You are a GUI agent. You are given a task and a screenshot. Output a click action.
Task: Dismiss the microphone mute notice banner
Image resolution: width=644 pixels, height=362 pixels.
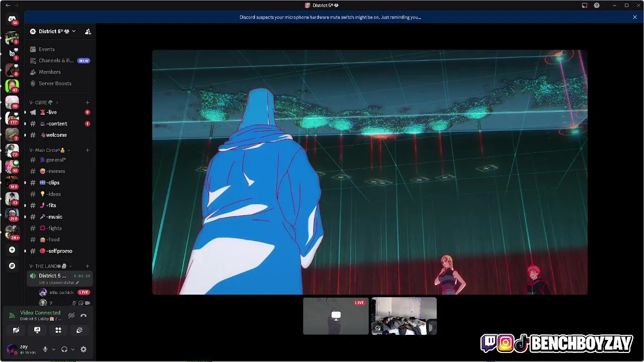(635, 17)
